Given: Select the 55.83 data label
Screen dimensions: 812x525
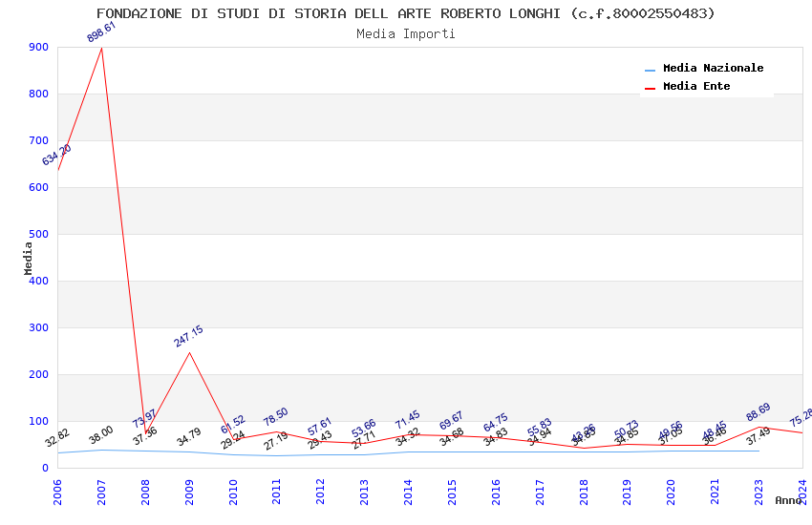Looking at the screenshot, I should click(540, 428).
